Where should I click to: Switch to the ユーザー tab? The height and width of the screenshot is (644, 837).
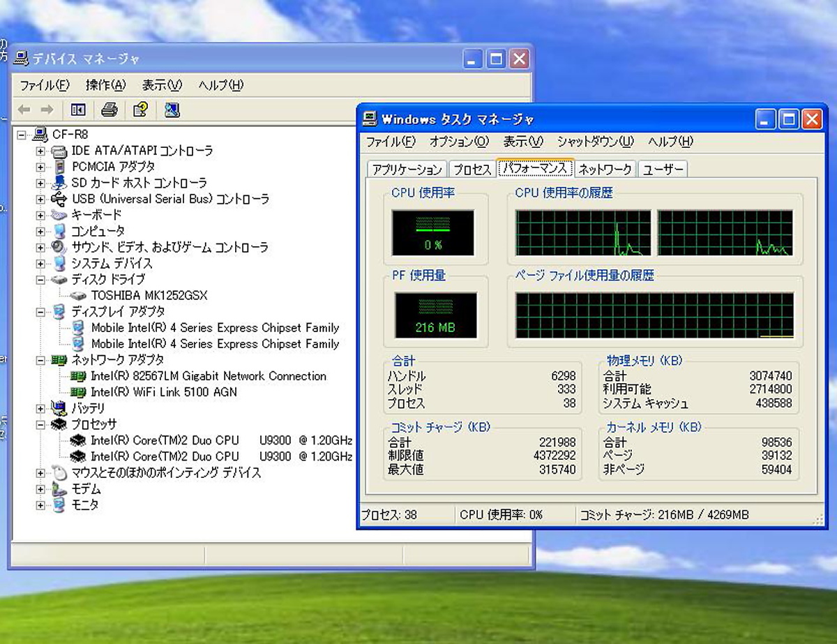663,170
